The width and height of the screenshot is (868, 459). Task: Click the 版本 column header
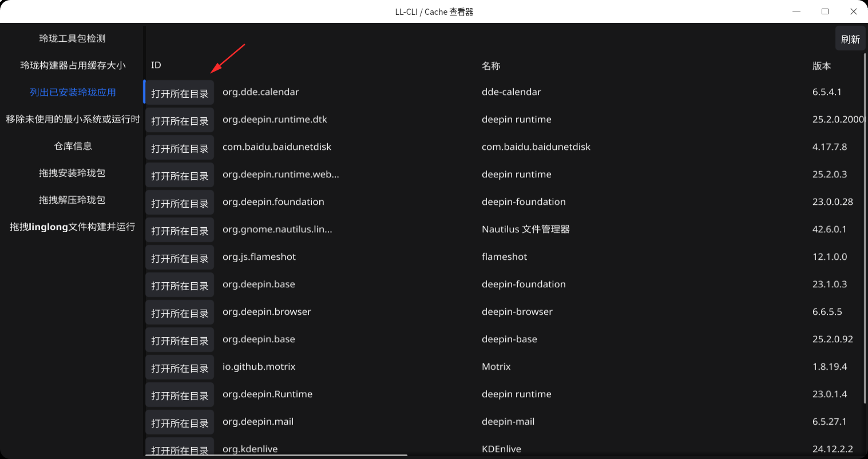(822, 66)
